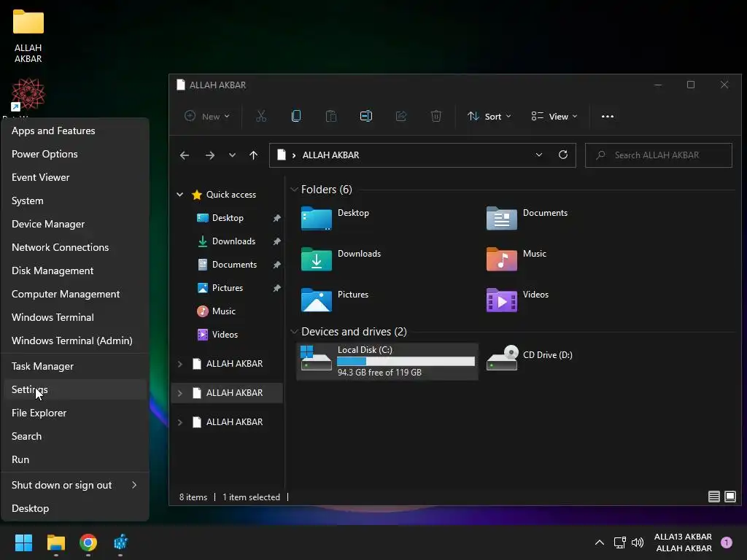Click the address bar path ALLAH AKBAR
Image resolution: width=747 pixels, height=560 pixels.
[x=330, y=155]
